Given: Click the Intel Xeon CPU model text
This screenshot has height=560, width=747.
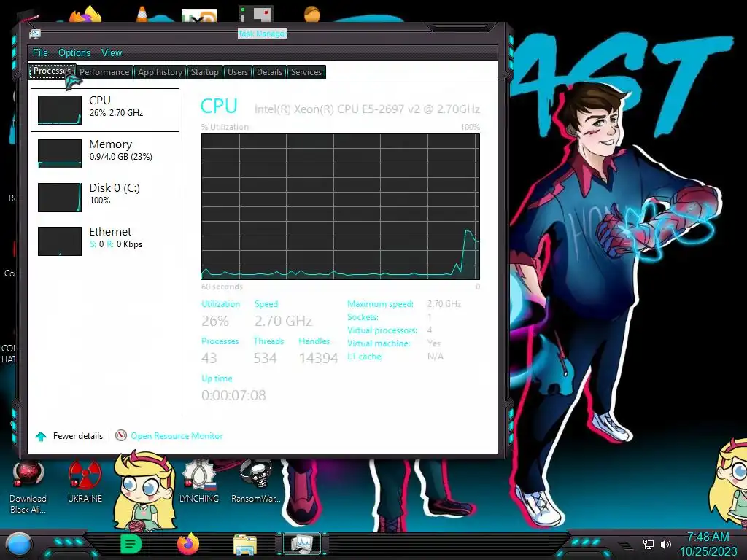Looking at the screenshot, I should [367, 109].
